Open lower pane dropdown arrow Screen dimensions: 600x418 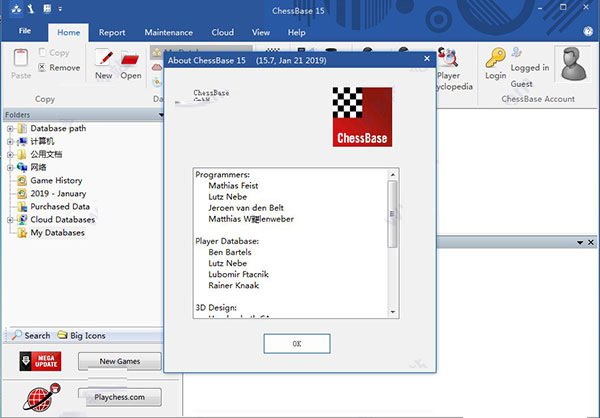coord(580,242)
